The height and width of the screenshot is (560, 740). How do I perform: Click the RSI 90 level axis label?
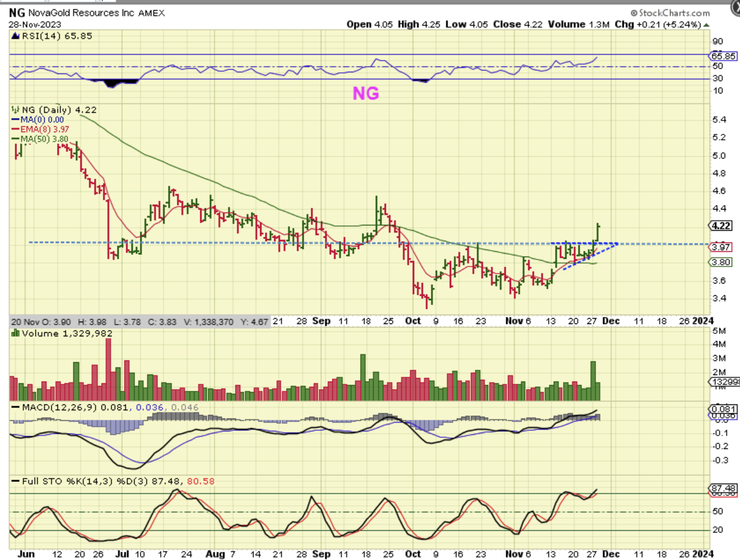point(718,41)
